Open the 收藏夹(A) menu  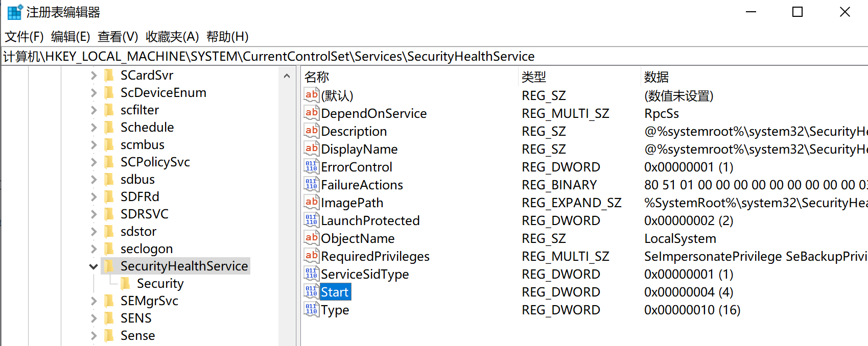coord(172,37)
